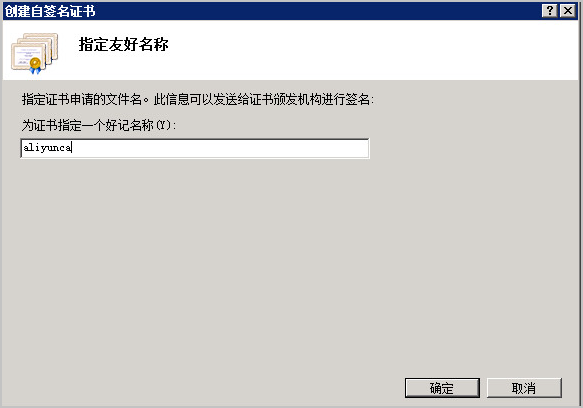Click the 创建自签名证书 title bar text

coord(50,11)
